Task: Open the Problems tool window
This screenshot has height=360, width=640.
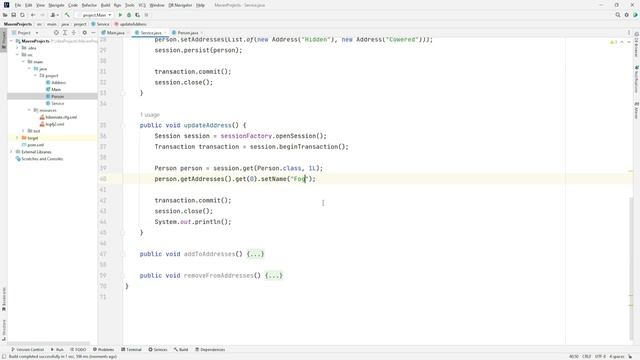Action: pyautogui.click(x=104, y=350)
